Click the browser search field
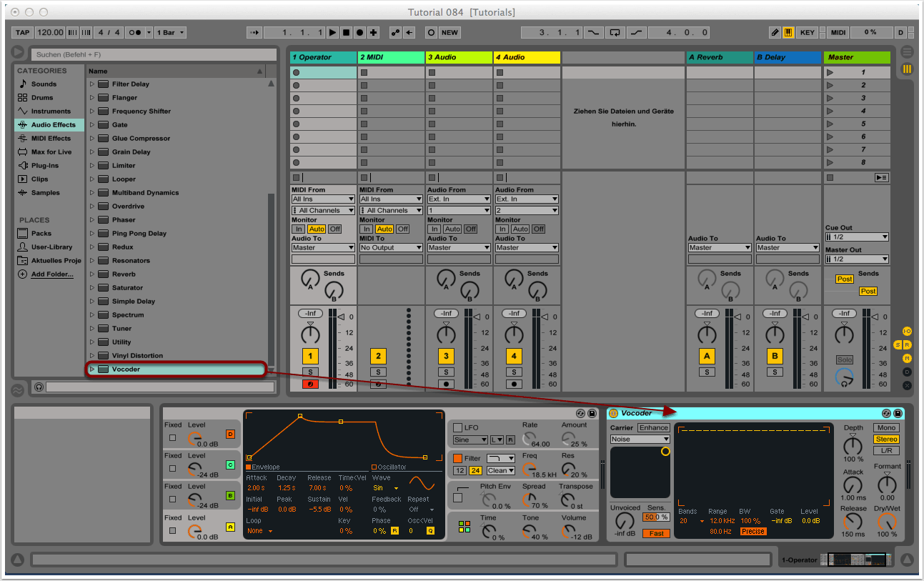This screenshot has width=924, height=581. pyautogui.click(x=154, y=54)
